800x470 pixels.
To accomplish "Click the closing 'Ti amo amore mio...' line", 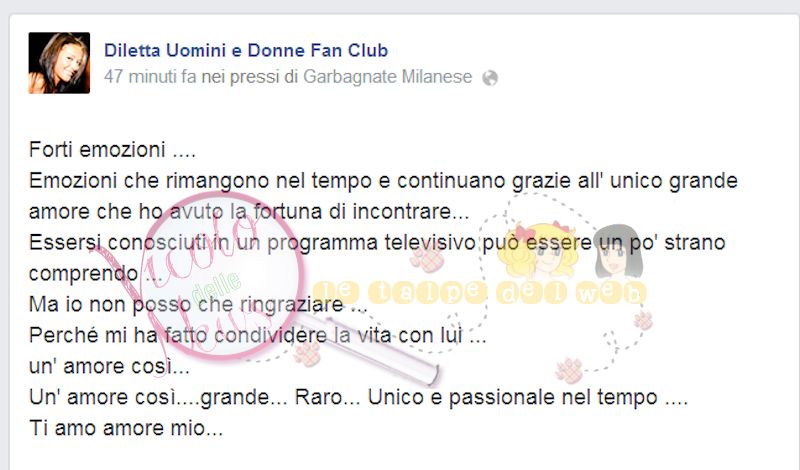I will (x=126, y=428).
